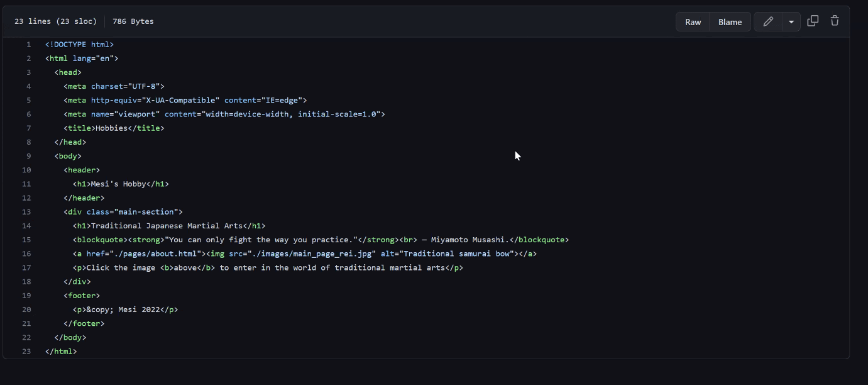868x385 pixels.
Task: Open the Raw view of the file
Action: point(693,21)
